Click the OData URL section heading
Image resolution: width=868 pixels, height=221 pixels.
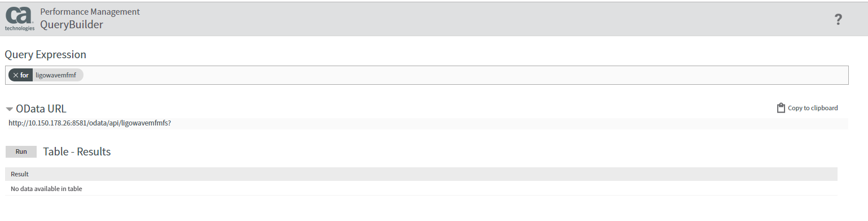click(x=41, y=109)
